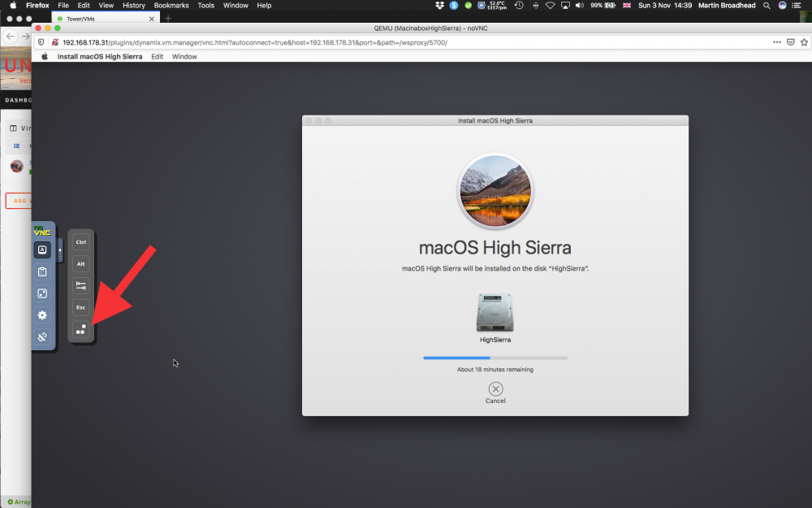Click the tracking protection shield icon
812x508 pixels.
pyautogui.click(x=41, y=42)
